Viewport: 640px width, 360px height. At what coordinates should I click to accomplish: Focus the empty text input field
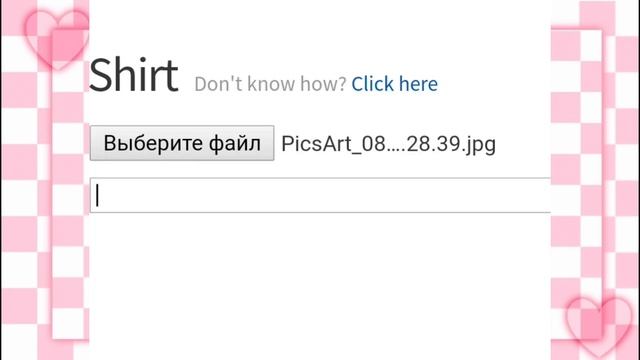tap(320, 195)
